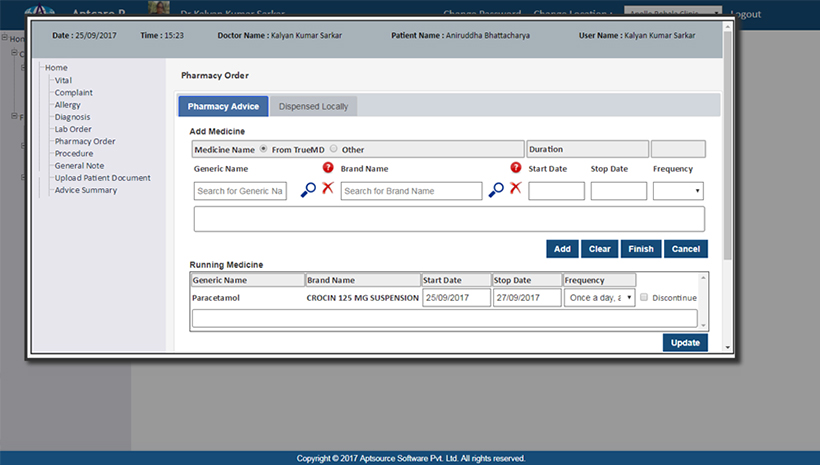820x465 pixels.
Task: Click the Finish button
Action: click(x=640, y=249)
